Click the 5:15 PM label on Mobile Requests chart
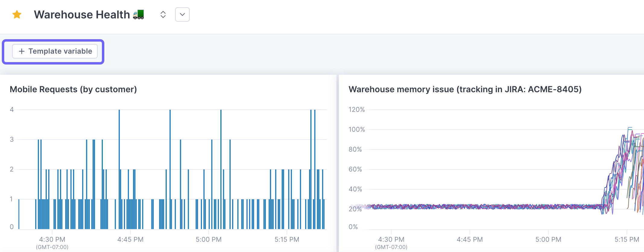This screenshot has height=252, width=644. tap(287, 239)
